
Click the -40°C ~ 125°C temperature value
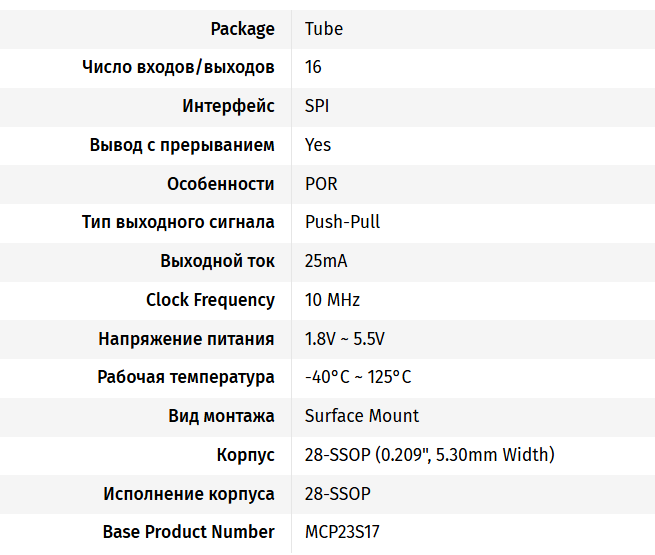point(358,377)
